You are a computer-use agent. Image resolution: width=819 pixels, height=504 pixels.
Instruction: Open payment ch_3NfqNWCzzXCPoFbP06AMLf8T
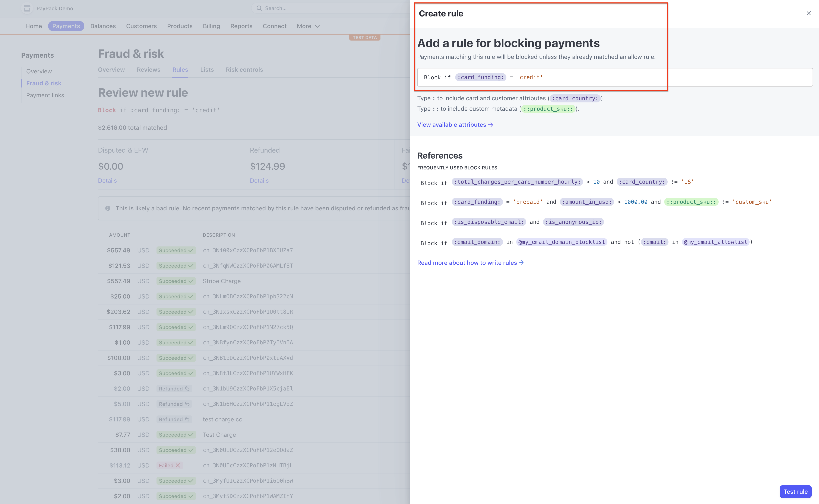click(248, 266)
